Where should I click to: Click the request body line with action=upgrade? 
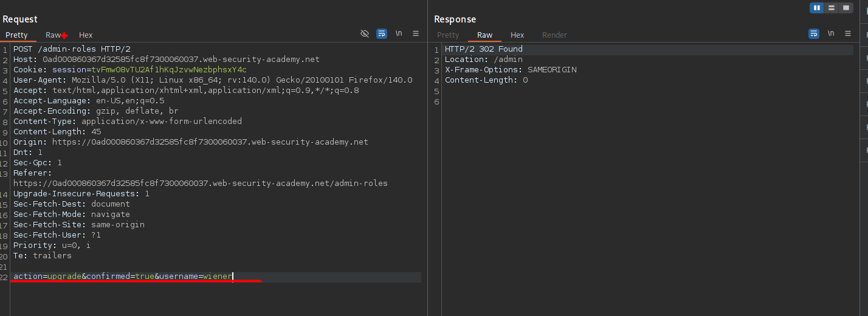(123, 276)
